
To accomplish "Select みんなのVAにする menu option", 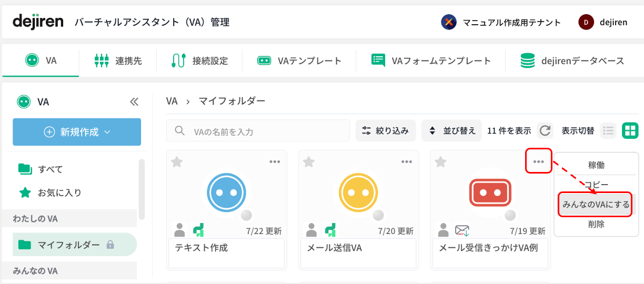I will click(x=596, y=205).
